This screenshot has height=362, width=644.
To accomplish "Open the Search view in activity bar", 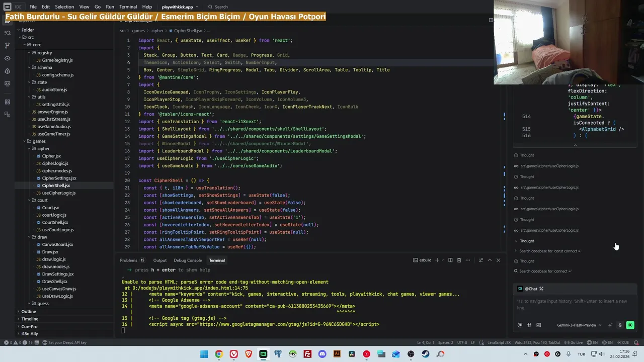I will point(7,33).
